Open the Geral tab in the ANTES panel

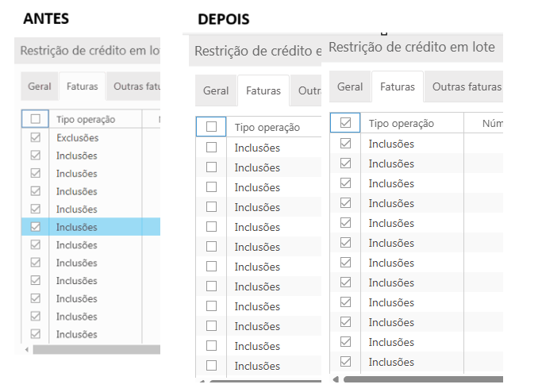tap(40, 86)
